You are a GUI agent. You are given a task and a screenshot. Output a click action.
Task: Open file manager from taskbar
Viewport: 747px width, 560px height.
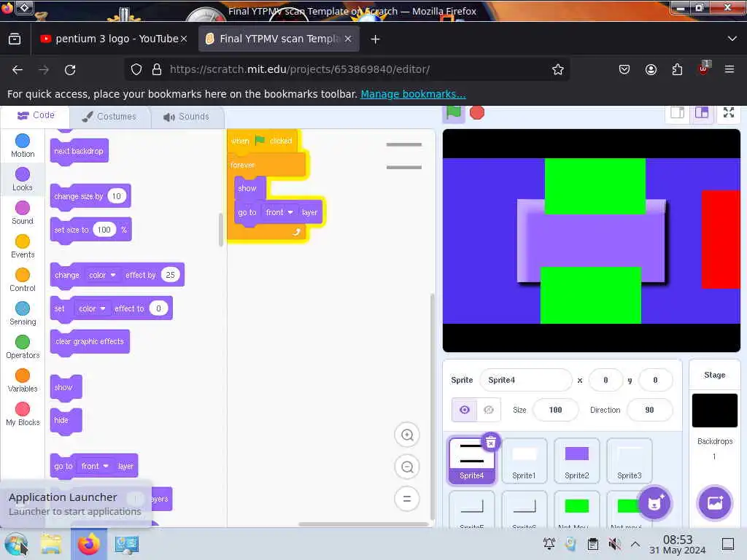point(51,544)
